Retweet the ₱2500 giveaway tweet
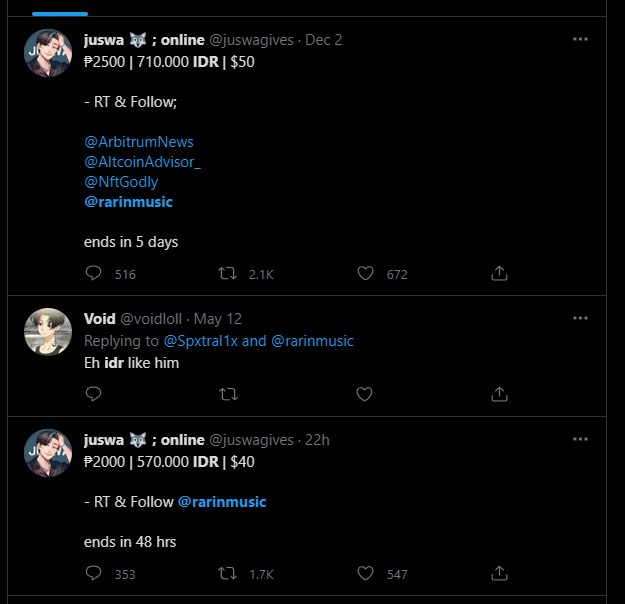 point(227,273)
